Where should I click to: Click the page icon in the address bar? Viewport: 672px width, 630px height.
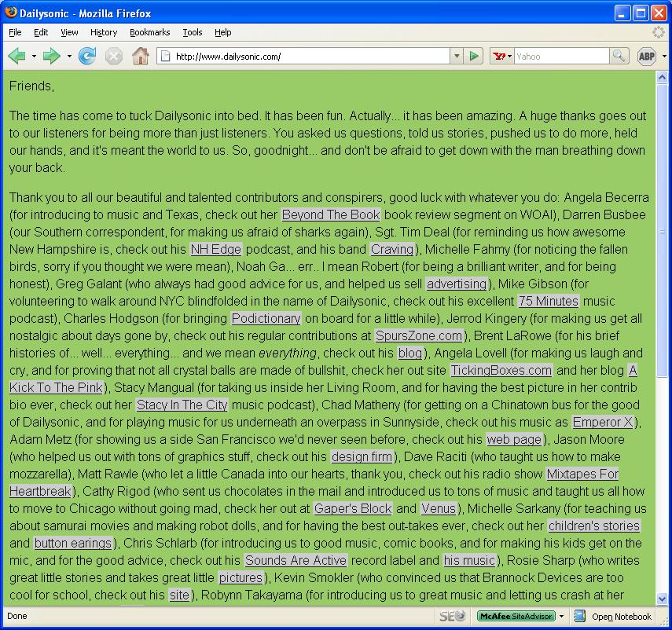[165, 56]
